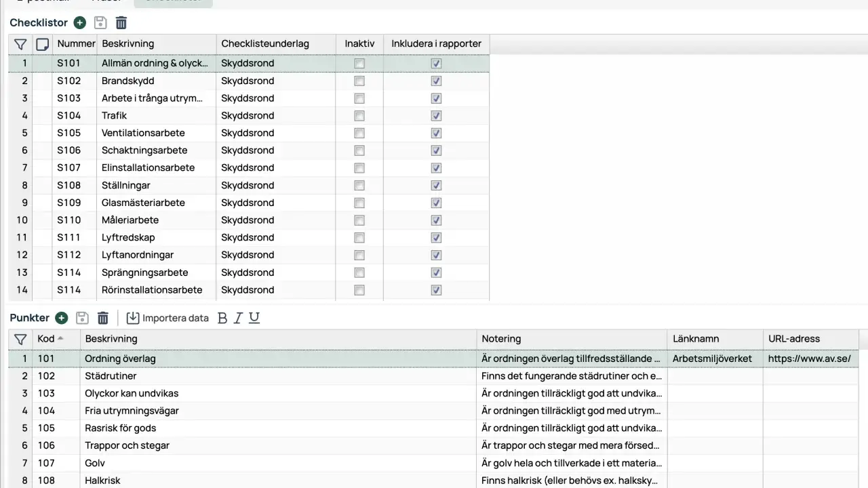Click notering cell for Halkrisk
Screen dimensions: 868x488
click(572, 480)
